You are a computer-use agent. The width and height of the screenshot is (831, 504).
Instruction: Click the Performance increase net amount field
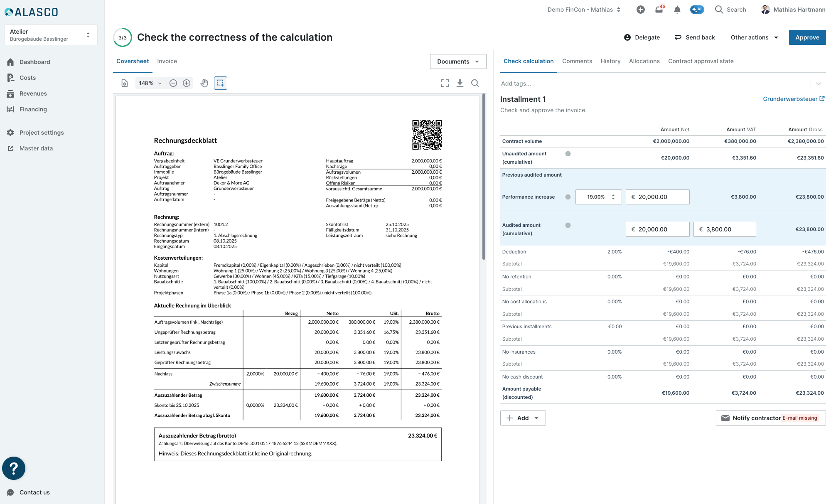tap(657, 197)
